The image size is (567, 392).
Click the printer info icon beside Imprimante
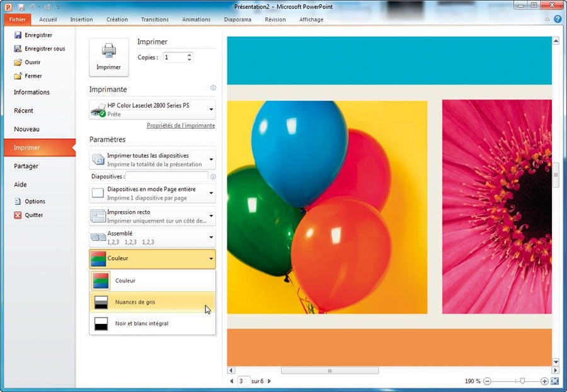click(213, 88)
